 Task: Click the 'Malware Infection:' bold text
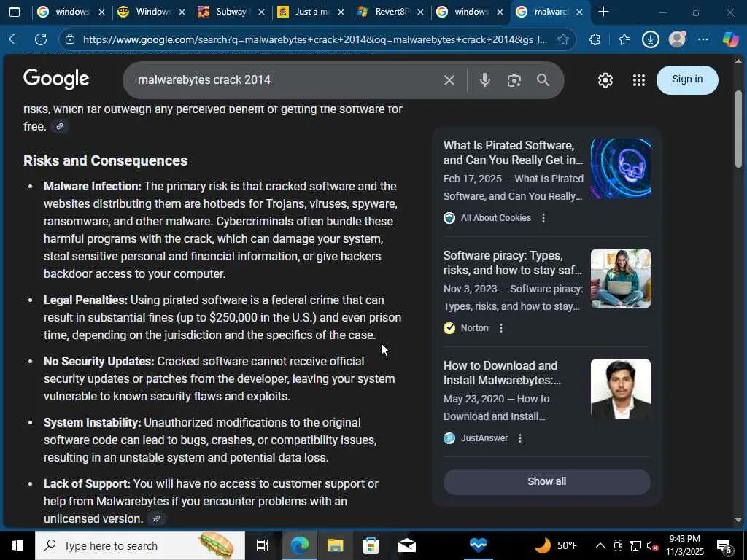tap(93, 186)
